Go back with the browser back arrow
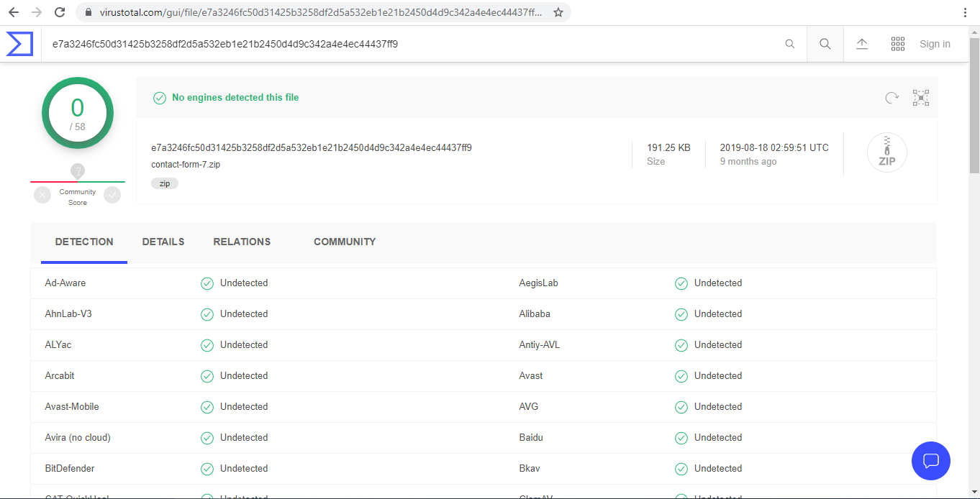The width and height of the screenshot is (980, 499). click(14, 12)
